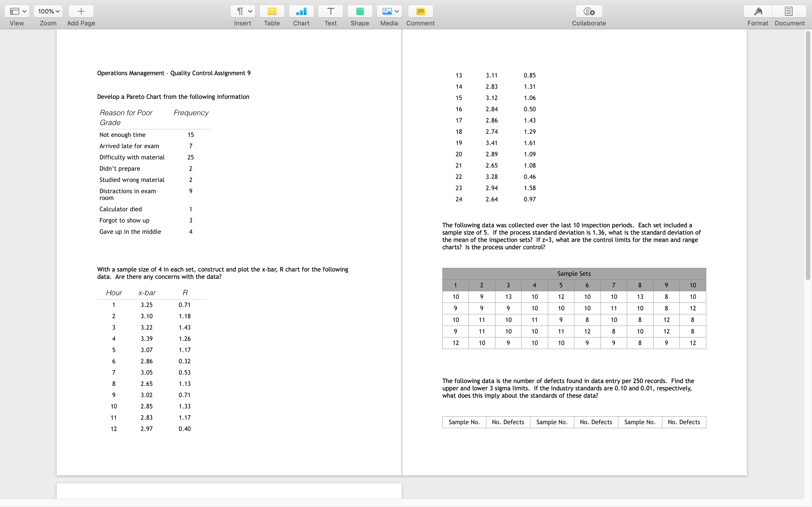
Task: Select the assignment title text line
Action: pyautogui.click(x=174, y=73)
